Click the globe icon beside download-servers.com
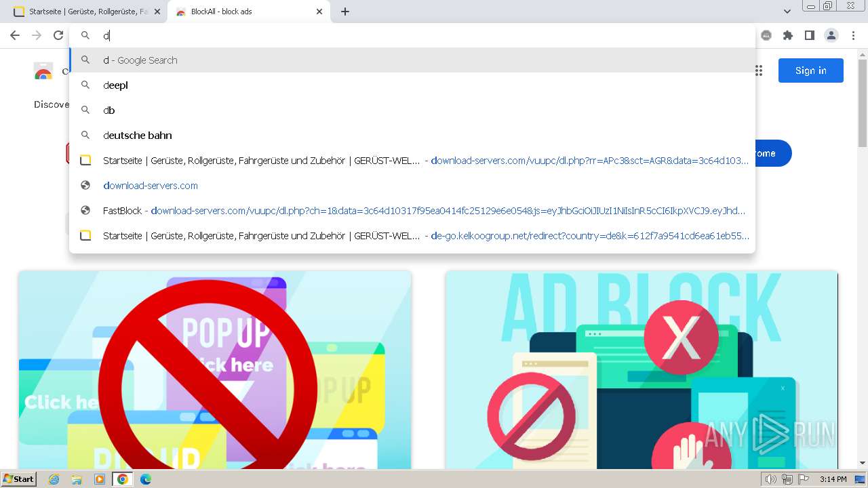Image resolution: width=868 pixels, height=488 pixels. pyautogui.click(x=85, y=186)
